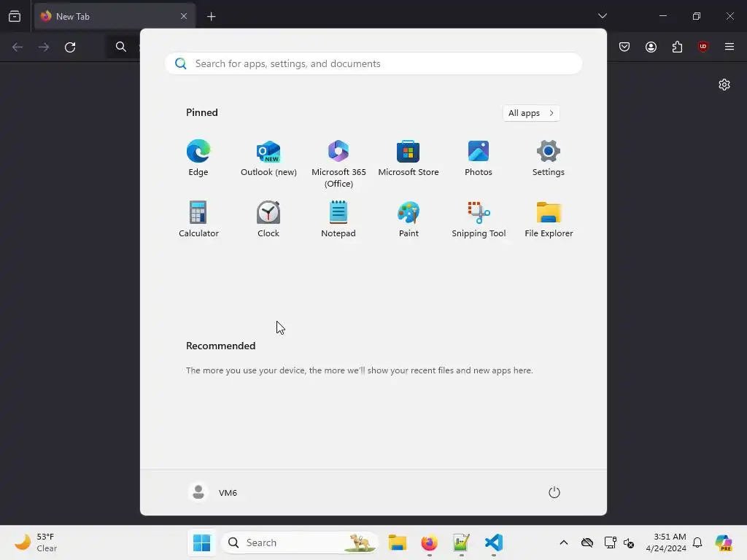Open the green chart editor app on the taskbar
The width and height of the screenshot is (747, 560).
(x=461, y=542)
